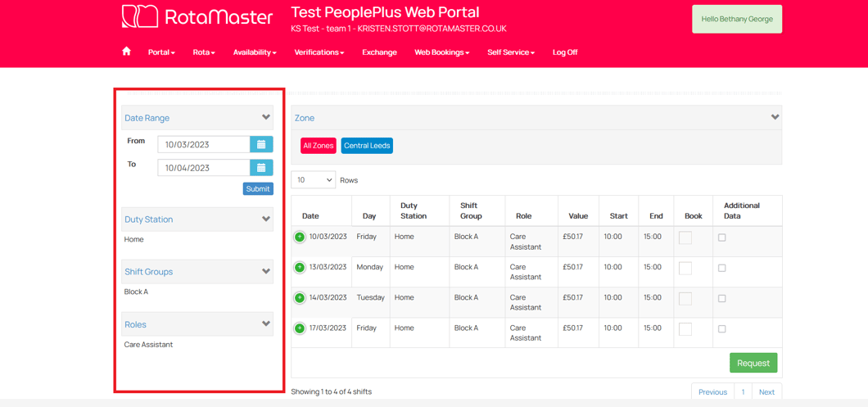
Task: Open the To date calendar picker
Action: coord(261,167)
